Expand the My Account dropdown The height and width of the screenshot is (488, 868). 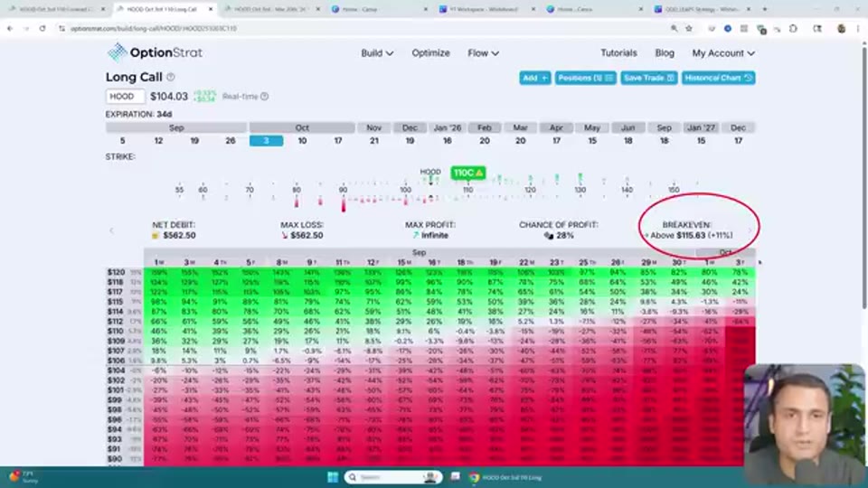coord(723,53)
